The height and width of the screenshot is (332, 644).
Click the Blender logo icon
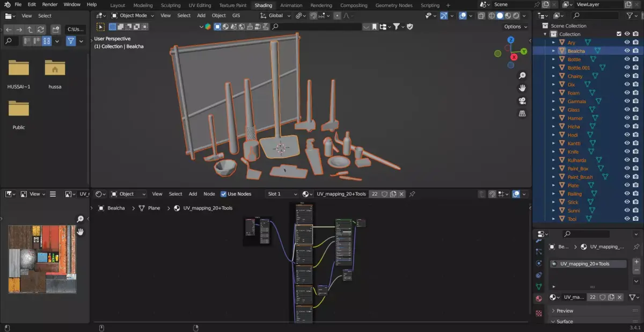click(x=7, y=4)
